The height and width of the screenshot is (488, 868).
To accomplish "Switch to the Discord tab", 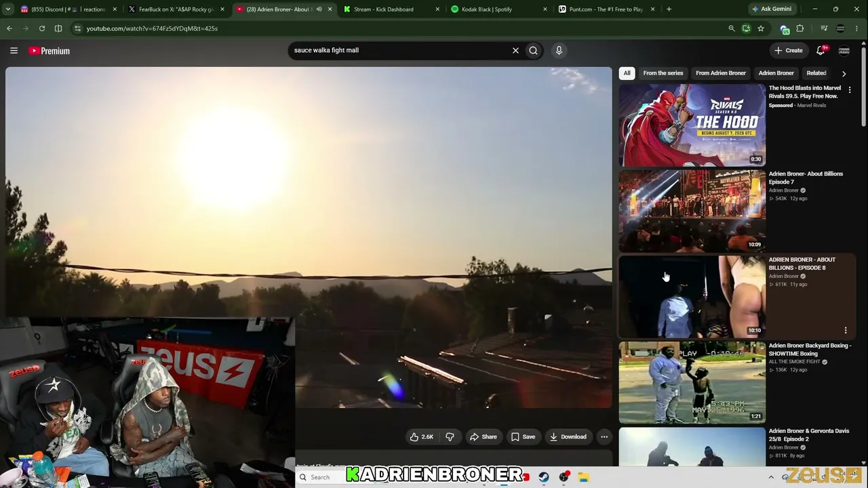I will tap(68, 9).
